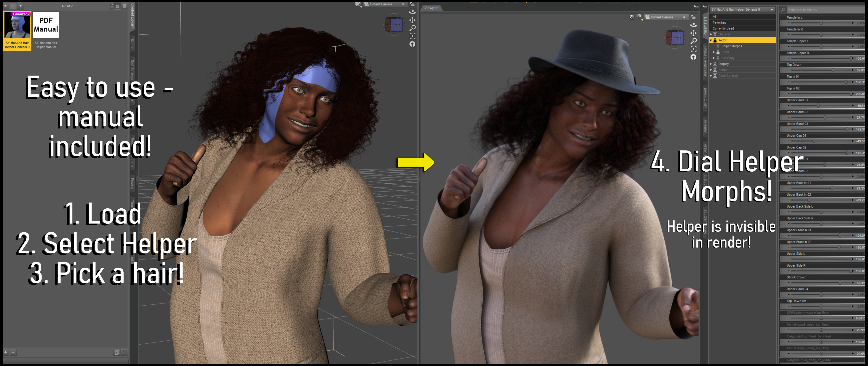The image size is (868, 366).
Task: Expand the Display group
Action: pyautogui.click(x=711, y=64)
